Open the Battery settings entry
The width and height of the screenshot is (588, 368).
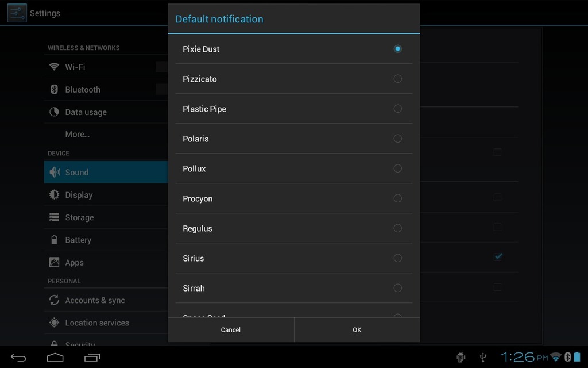106,240
